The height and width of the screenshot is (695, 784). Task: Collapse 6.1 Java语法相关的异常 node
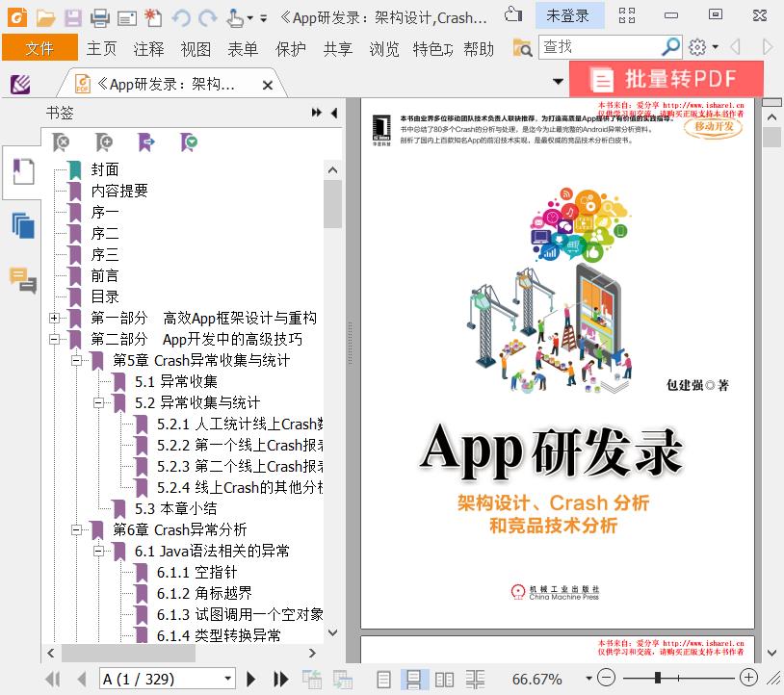(99, 552)
